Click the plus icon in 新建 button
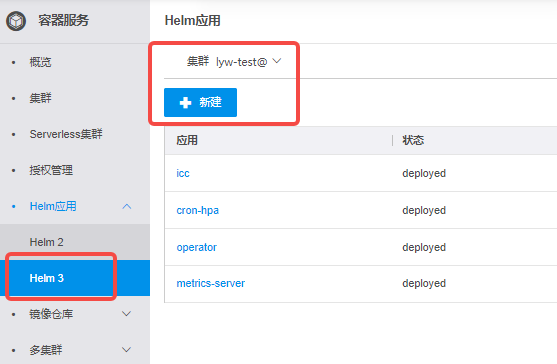 tap(185, 103)
